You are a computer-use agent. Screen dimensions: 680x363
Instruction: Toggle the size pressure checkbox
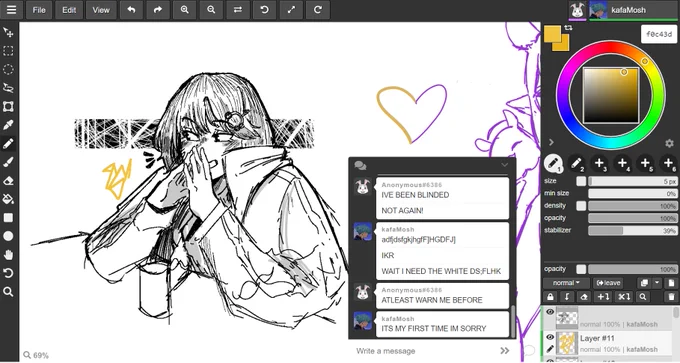click(x=581, y=181)
